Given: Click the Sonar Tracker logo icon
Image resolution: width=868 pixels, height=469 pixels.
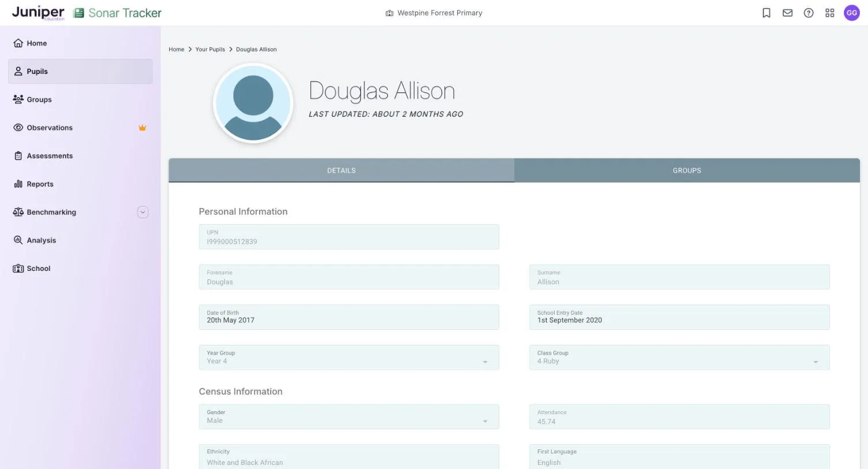Looking at the screenshot, I should point(79,13).
